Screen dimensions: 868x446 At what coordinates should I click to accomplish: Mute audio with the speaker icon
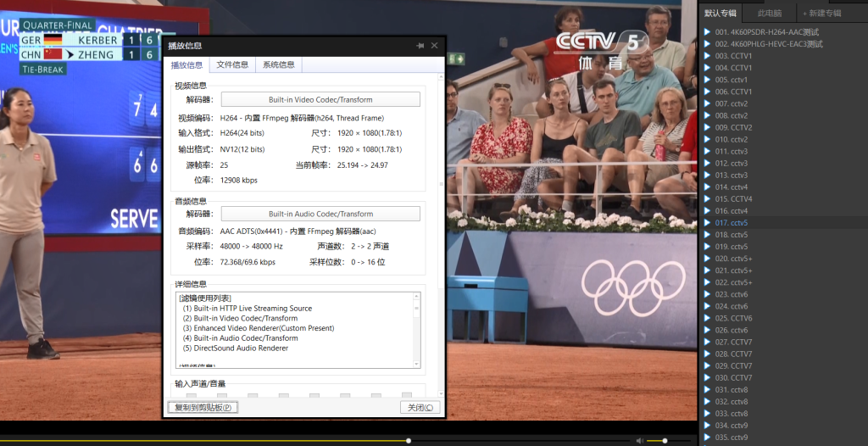pyautogui.click(x=639, y=440)
